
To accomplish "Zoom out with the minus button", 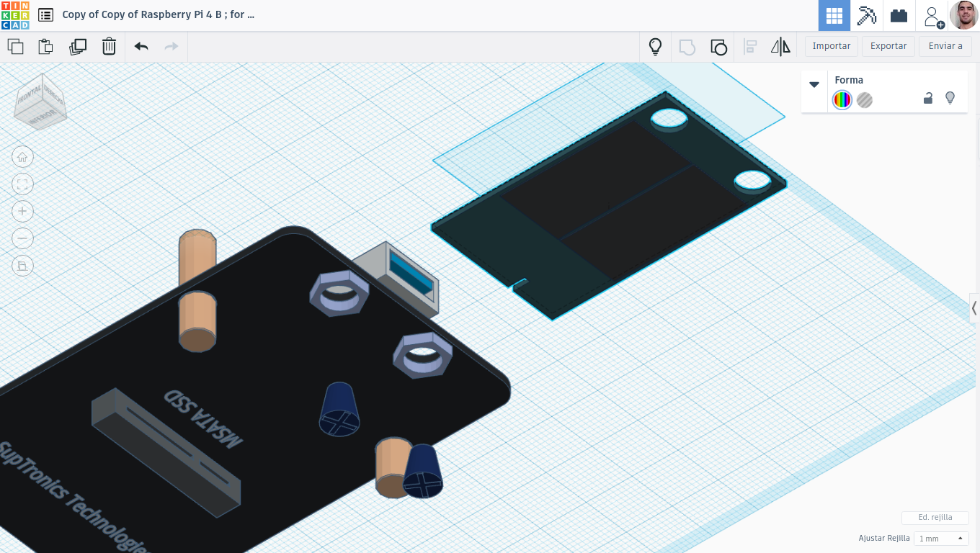I will (22, 238).
